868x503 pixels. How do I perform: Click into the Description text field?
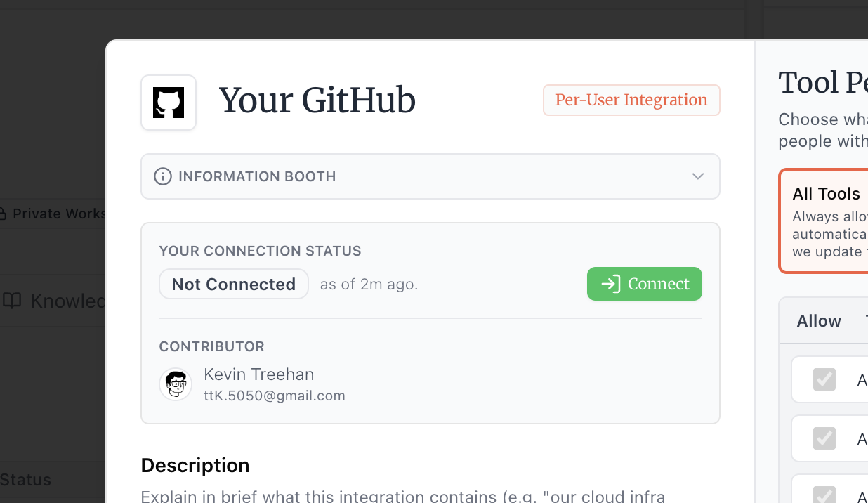pyautogui.click(x=402, y=497)
